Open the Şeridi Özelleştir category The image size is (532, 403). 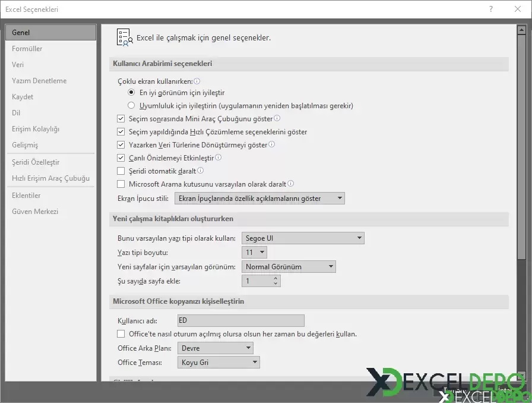click(51, 162)
